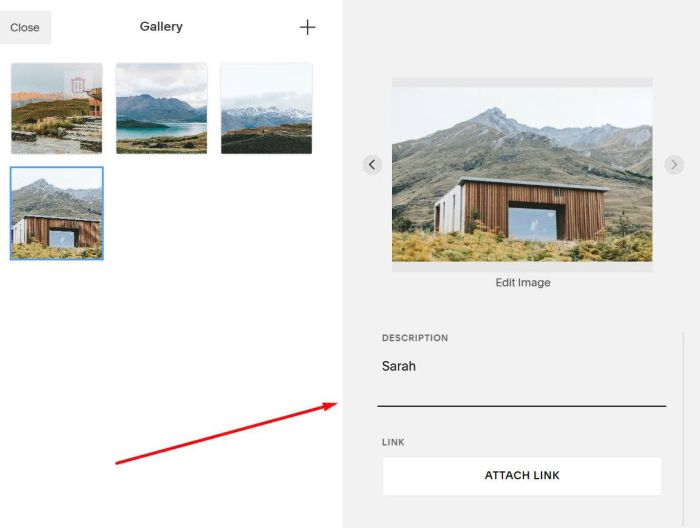Image resolution: width=700 pixels, height=528 pixels.
Task: Select the stone steps cabin thumbnail
Action: click(57, 108)
